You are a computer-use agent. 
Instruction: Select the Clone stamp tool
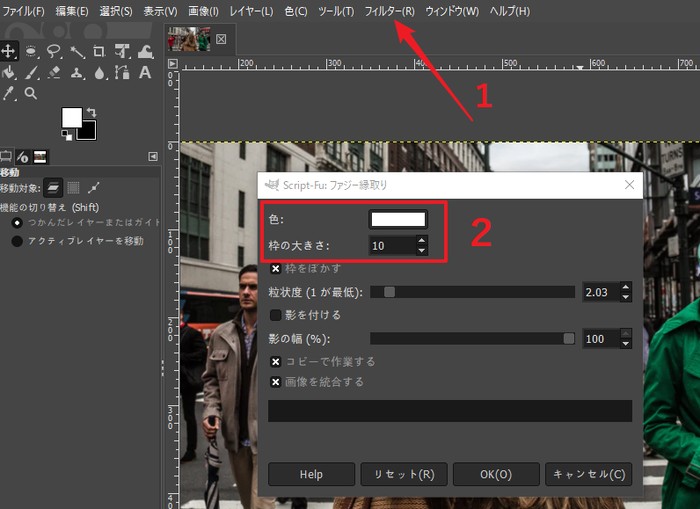77,72
